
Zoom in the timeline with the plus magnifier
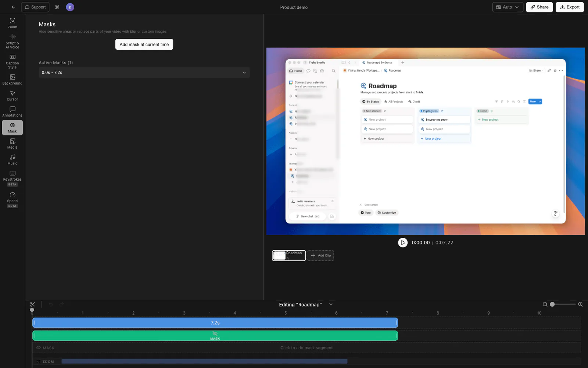pyautogui.click(x=581, y=304)
